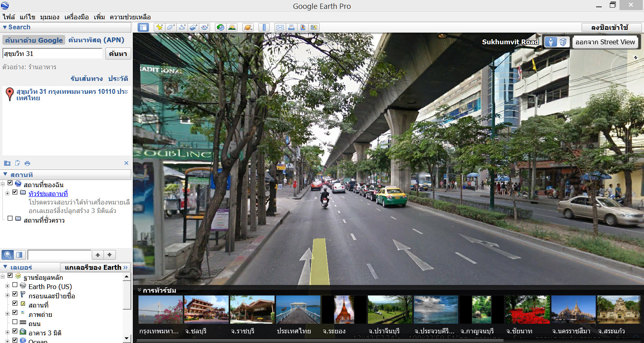Click the ประวัติ history link
The height and width of the screenshot is (343, 644).
[118, 79]
